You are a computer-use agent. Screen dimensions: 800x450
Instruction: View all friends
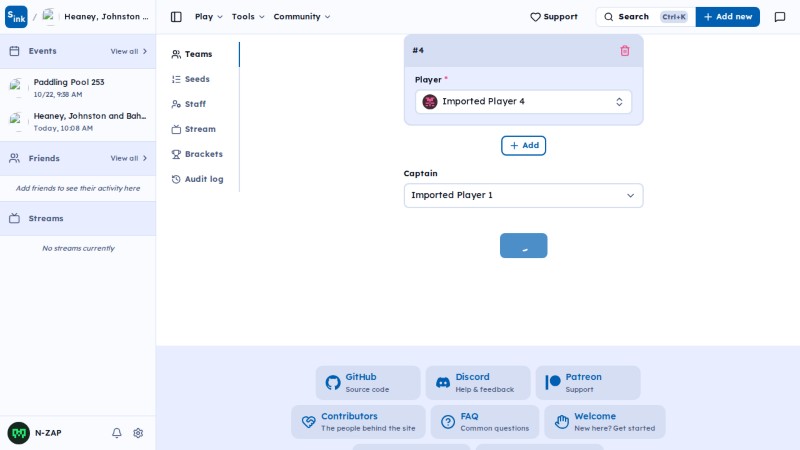tap(129, 158)
